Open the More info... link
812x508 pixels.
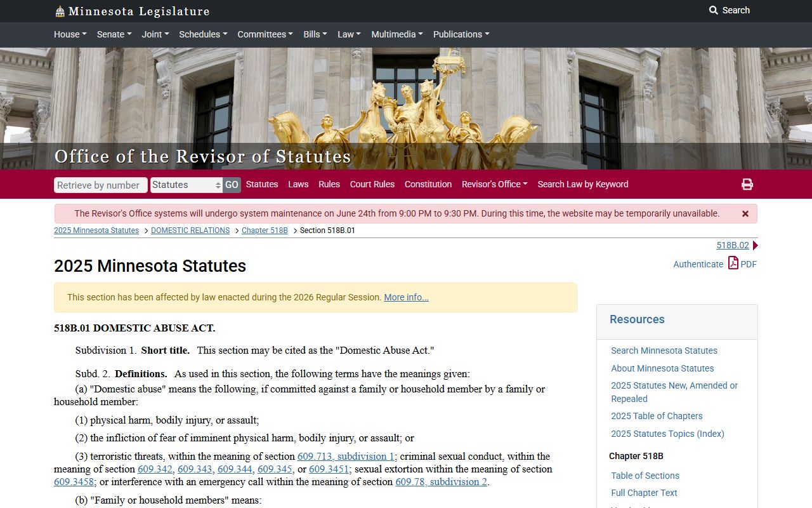406,297
